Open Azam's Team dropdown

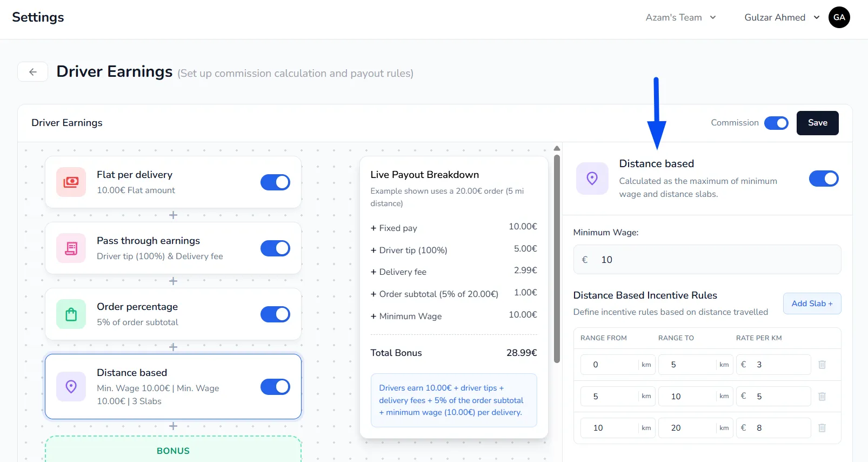click(680, 17)
